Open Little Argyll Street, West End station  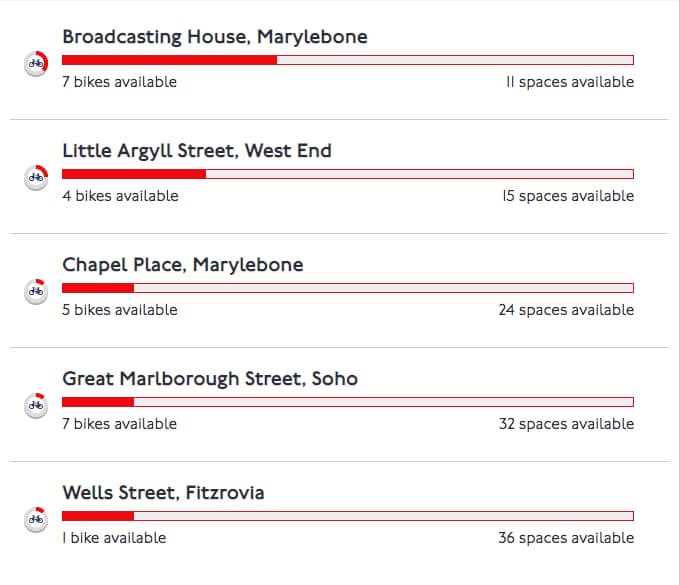click(x=196, y=151)
